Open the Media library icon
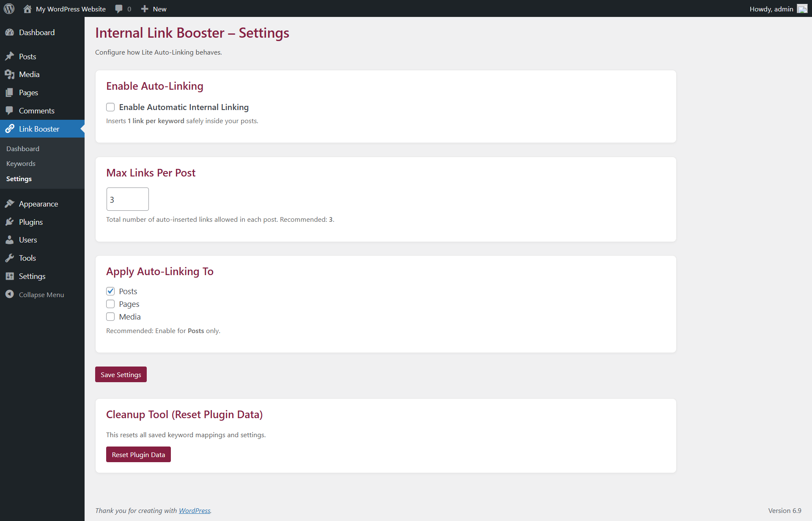 [9, 74]
